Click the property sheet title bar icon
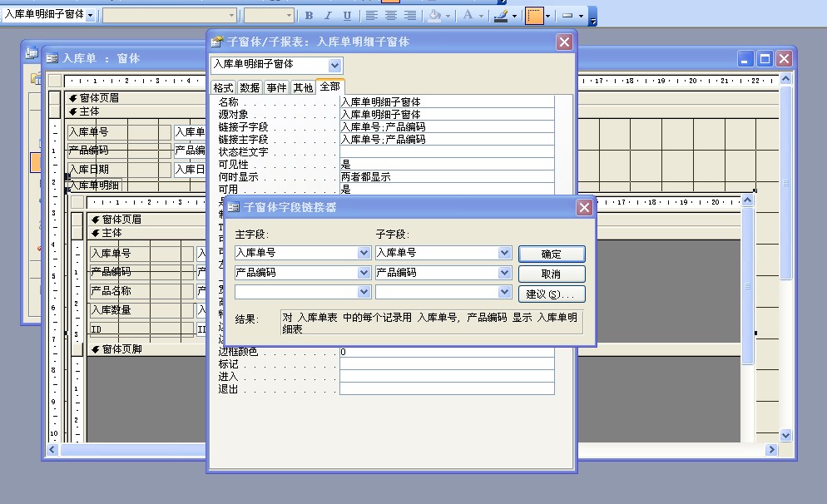 pyautogui.click(x=217, y=42)
